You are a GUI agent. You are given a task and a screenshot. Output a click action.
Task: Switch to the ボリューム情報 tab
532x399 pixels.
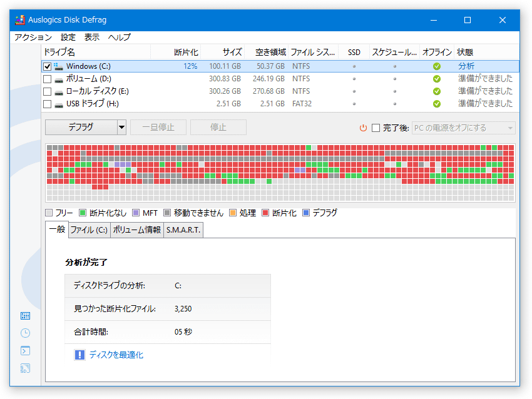click(136, 230)
